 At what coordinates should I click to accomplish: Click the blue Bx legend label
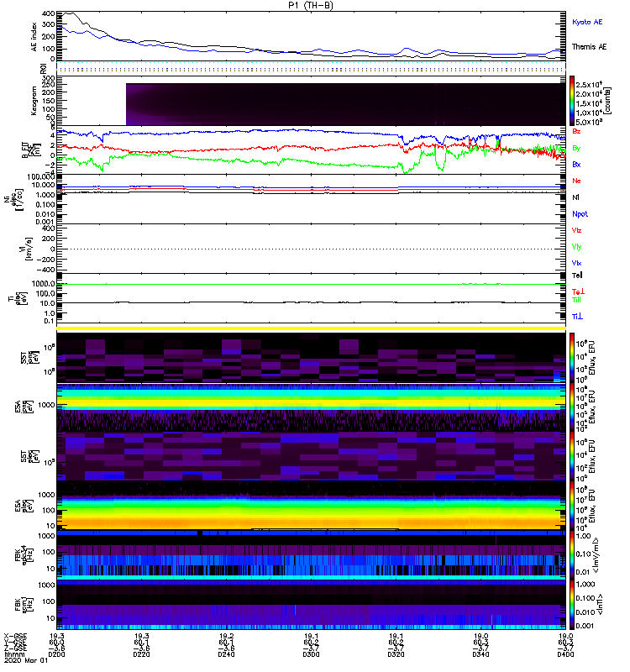click(576, 165)
